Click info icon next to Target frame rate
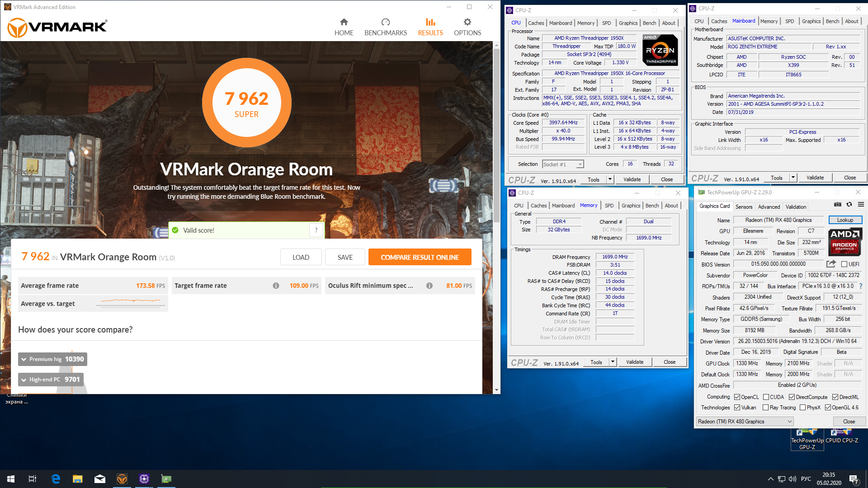The width and height of the screenshot is (868, 488). [x=276, y=286]
